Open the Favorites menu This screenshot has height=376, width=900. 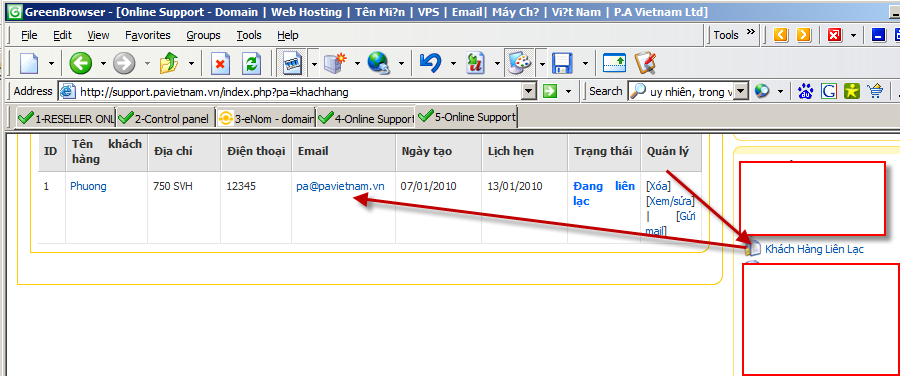coord(148,35)
